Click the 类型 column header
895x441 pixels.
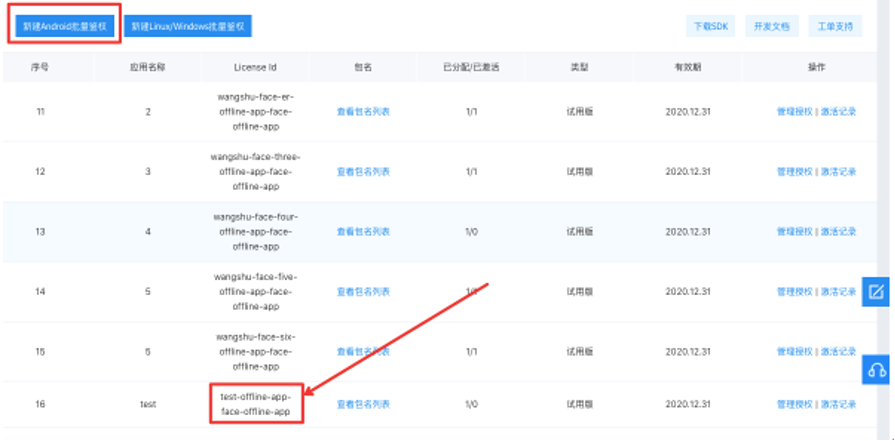tap(579, 67)
